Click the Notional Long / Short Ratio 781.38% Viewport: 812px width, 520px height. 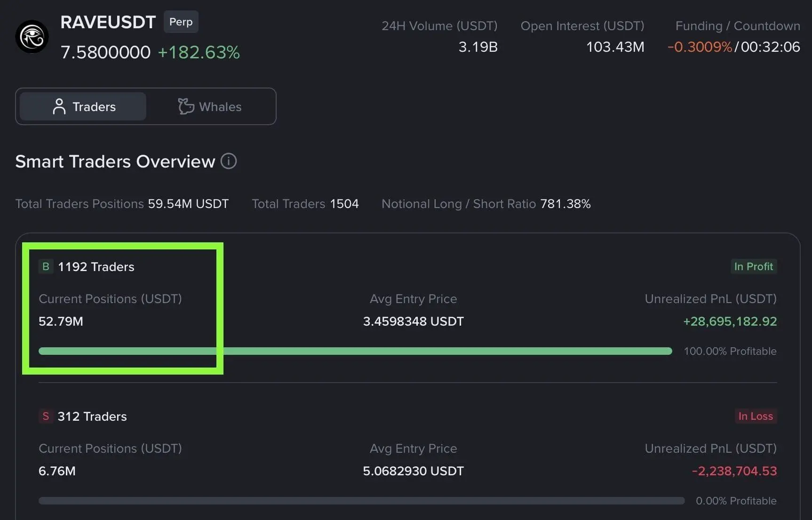coord(565,204)
